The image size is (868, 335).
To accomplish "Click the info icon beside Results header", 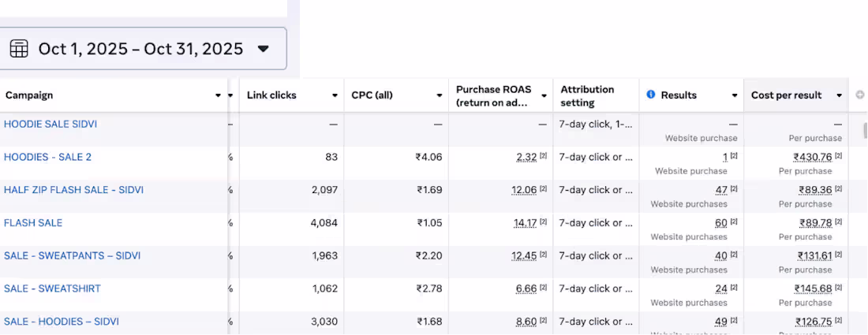I will (x=651, y=95).
